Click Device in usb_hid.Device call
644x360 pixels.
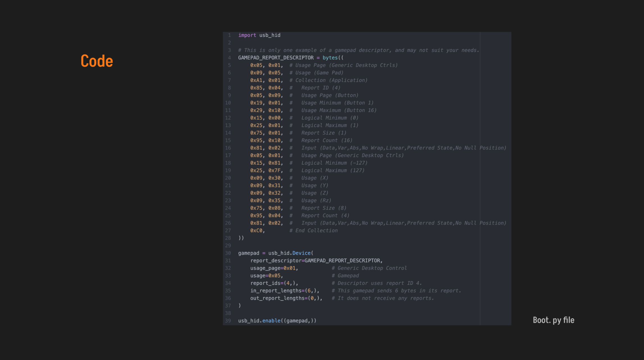click(x=301, y=253)
